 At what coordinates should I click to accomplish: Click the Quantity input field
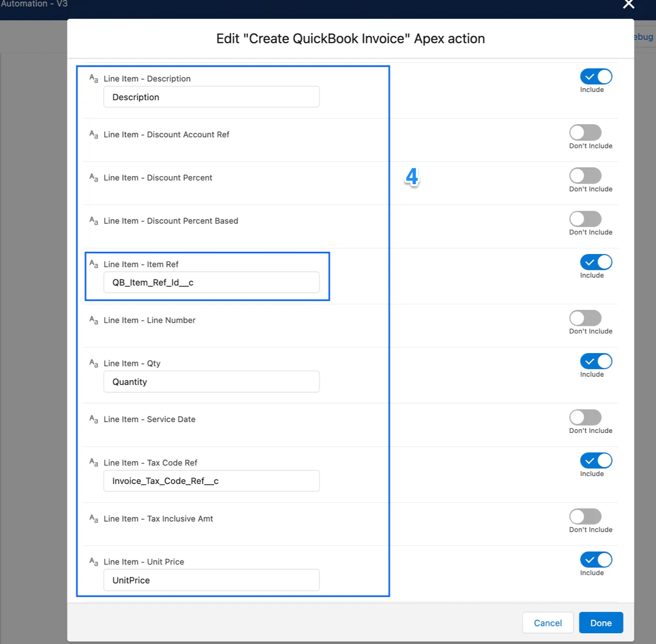[x=211, y=381]
